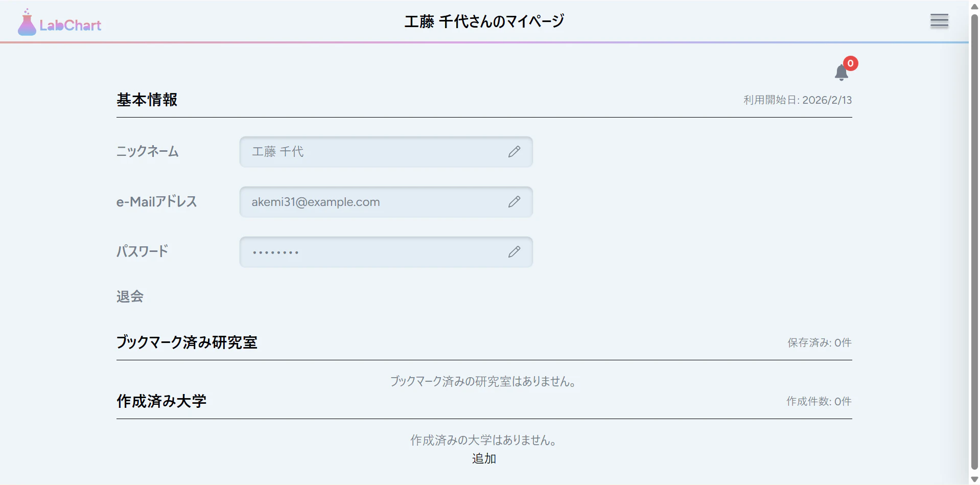Click the ニックネーム label
Image resolution: width=980 pixels, height=485 pixels.
(x=148, y=151)
